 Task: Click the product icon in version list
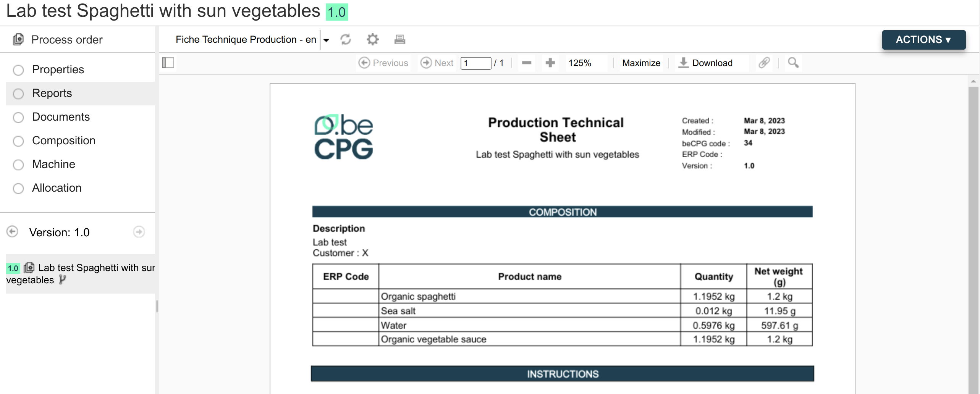(29, 268)
